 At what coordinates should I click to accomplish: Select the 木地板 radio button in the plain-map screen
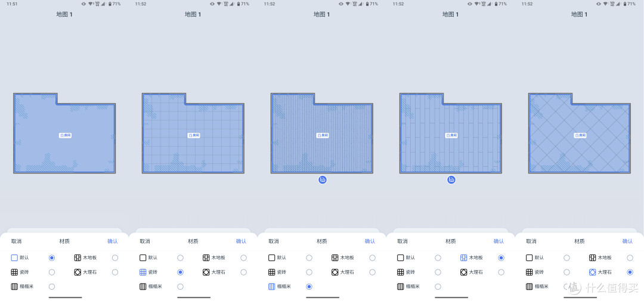pyautogui.click(x=115, y=258)
